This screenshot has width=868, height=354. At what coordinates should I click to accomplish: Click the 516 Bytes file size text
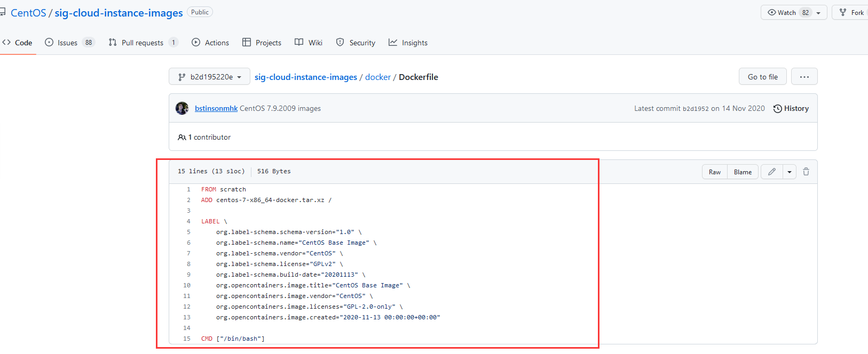point(274,171)
